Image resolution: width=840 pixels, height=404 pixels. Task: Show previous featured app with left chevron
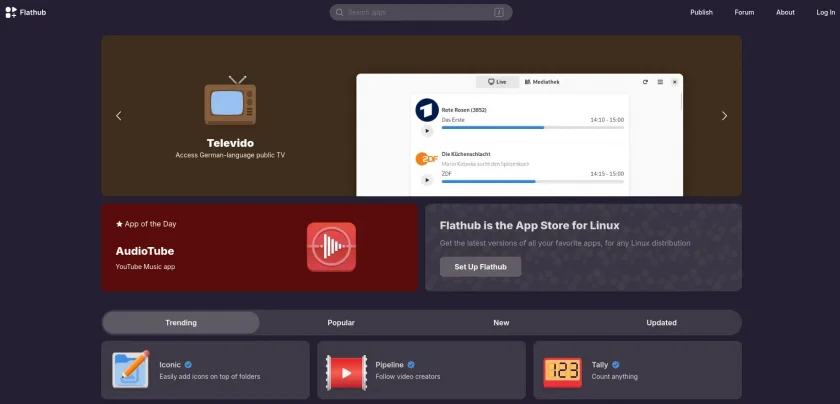pyautogui.click(x=119, y=116)
